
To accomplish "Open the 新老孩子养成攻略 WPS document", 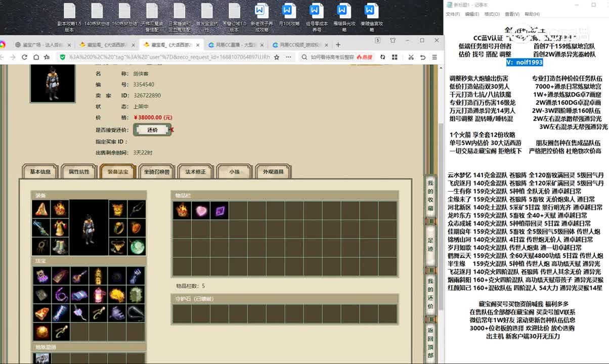I will [262, 18].
